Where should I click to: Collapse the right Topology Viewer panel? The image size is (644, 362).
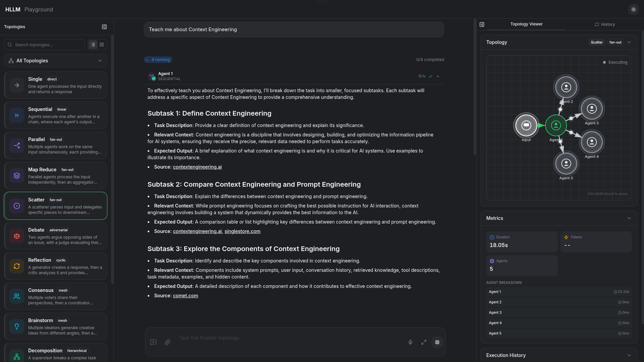tap(482, 24)
